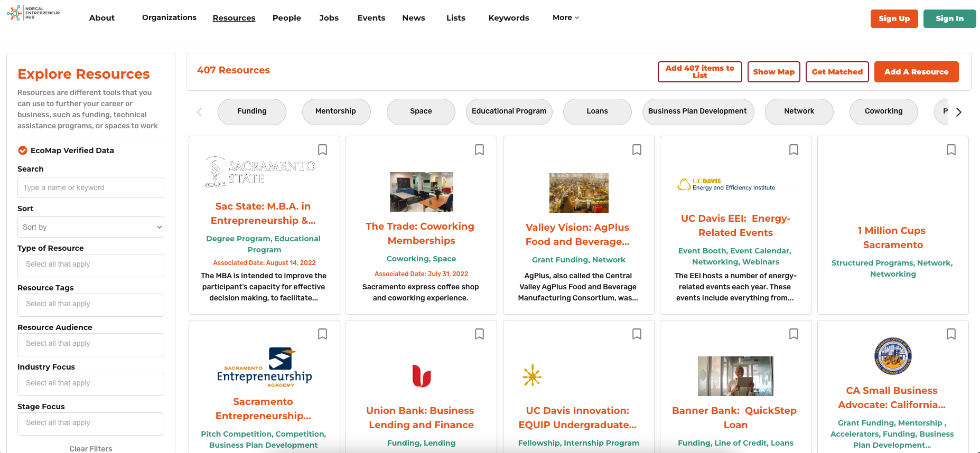The width and height of the screenshot is (980, 453).
Task: Click the Sign In button
Action: 949,18
